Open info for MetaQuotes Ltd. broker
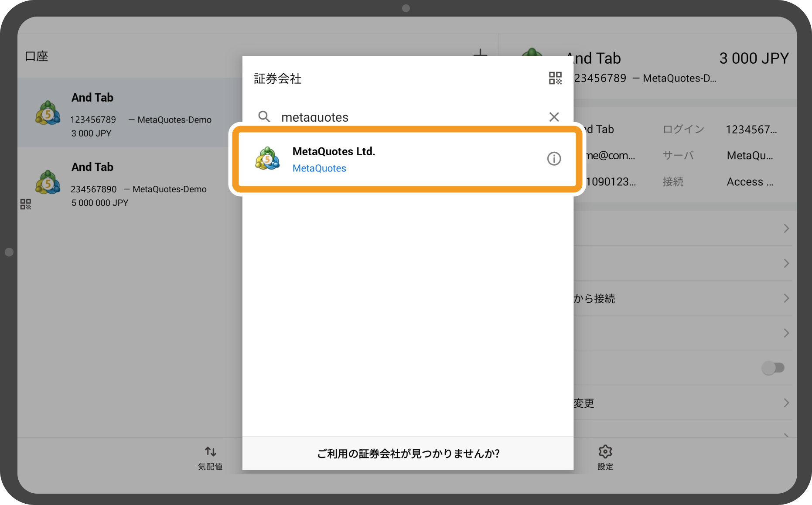Image resolution: width=812 pixels, height=505 pixels. [x=554, y=159]
